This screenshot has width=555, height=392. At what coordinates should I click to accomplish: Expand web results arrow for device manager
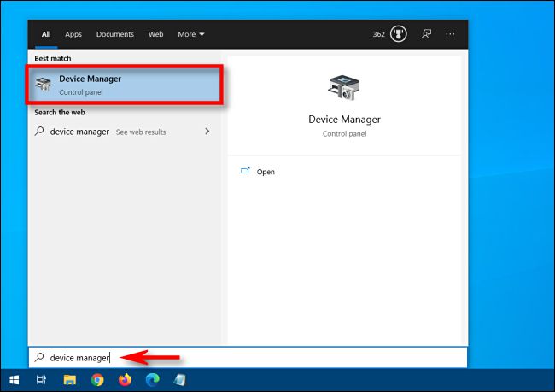coord(207,132)
